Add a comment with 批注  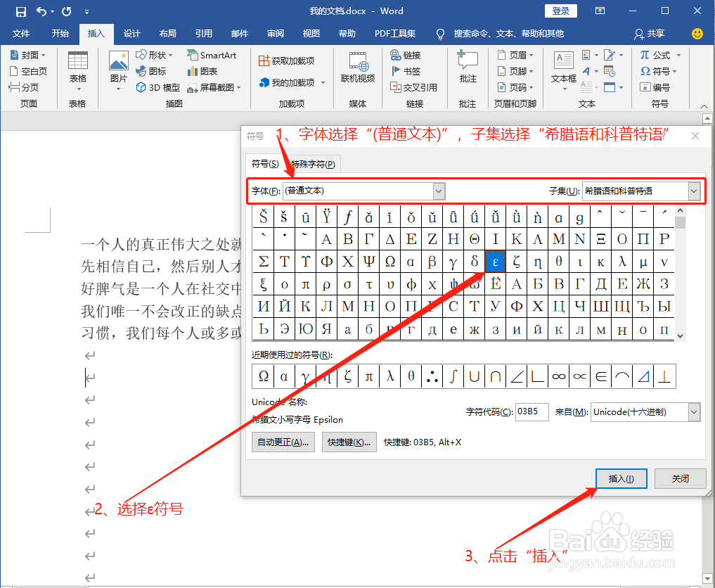click(468, 68)
